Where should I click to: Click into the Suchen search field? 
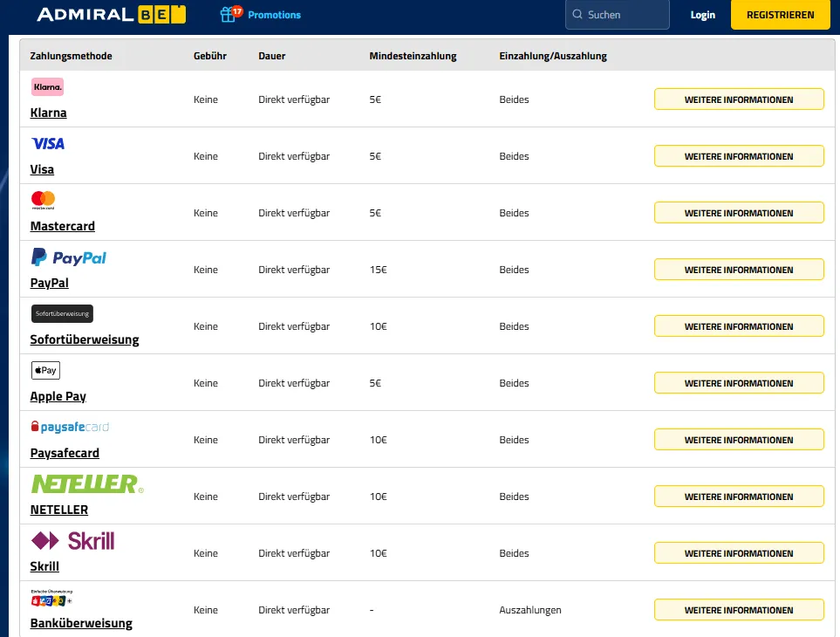pos(618,15)
